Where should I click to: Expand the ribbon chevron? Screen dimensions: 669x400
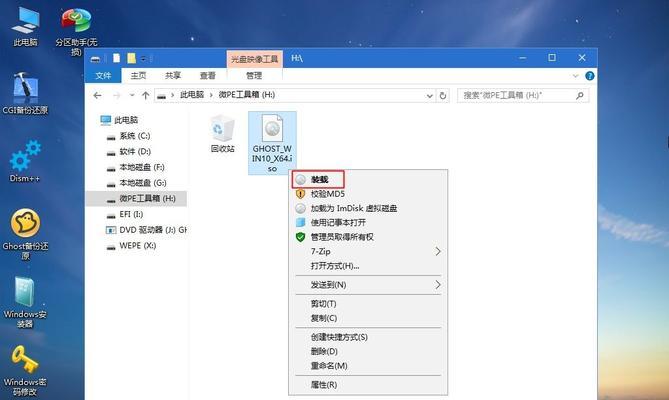click(576, 76)
